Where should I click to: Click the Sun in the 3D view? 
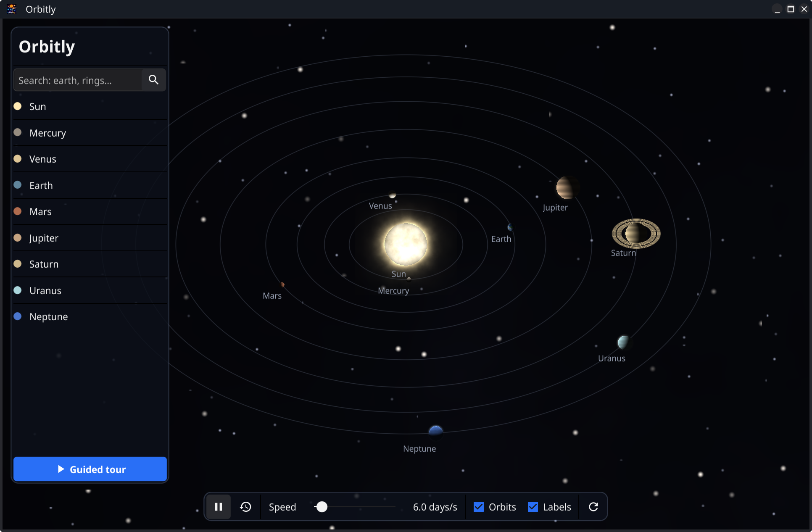click(406, 244)
